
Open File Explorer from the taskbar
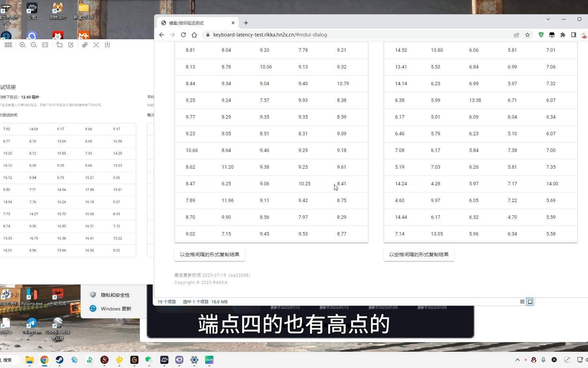(30, 360)
